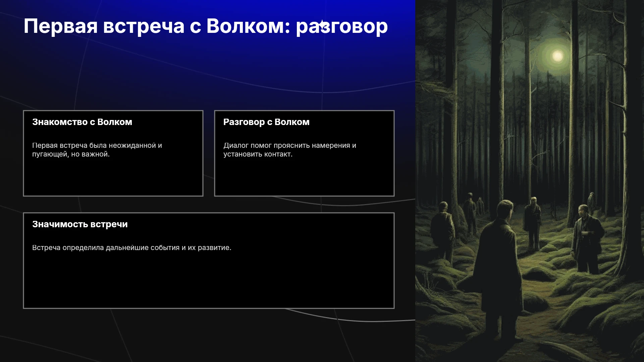Click the word "разговор" in the title
This screenshot has width=644, height=362.
[x=342, y=27]
